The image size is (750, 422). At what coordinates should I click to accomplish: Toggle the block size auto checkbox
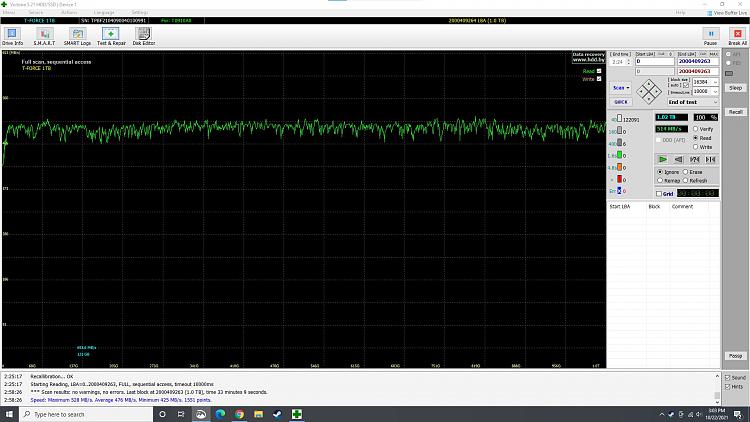click(686, 85)
